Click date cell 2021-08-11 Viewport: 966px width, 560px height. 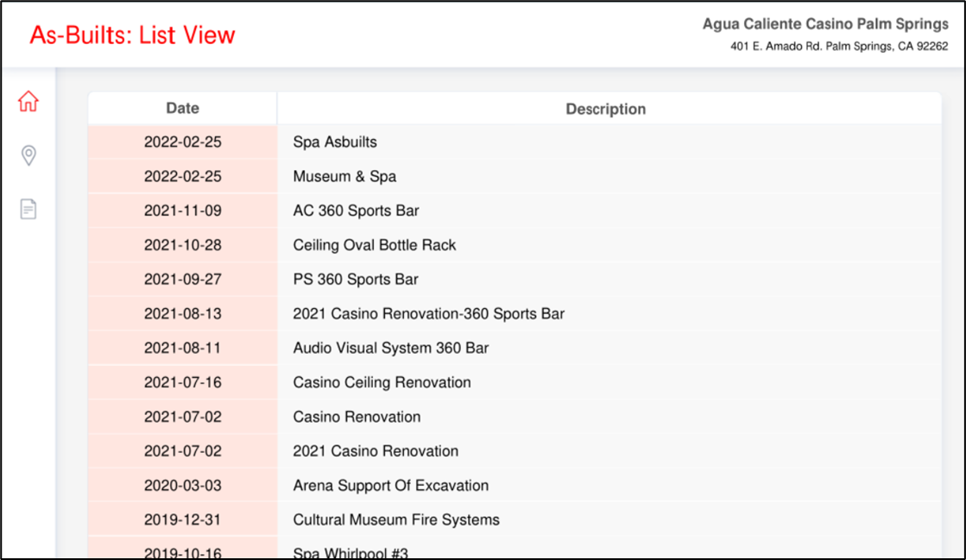pyautogui.click(x=182, y=348)
